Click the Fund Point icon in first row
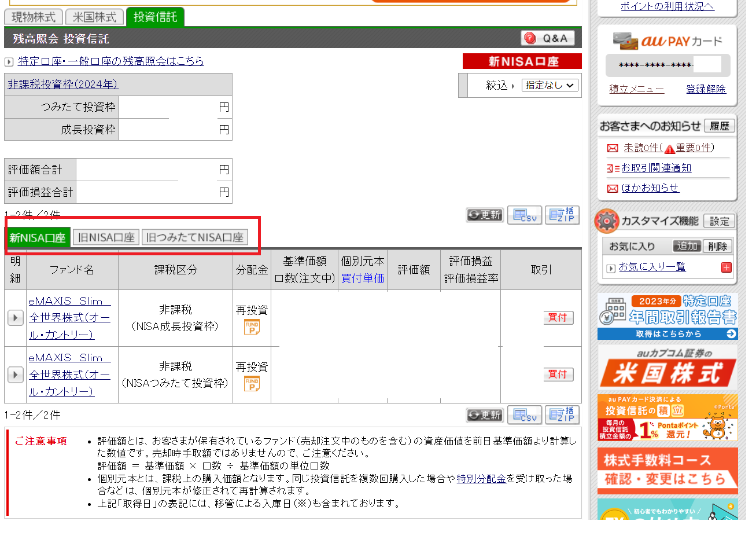Screen dimensions: 756x554 [252, 327]
